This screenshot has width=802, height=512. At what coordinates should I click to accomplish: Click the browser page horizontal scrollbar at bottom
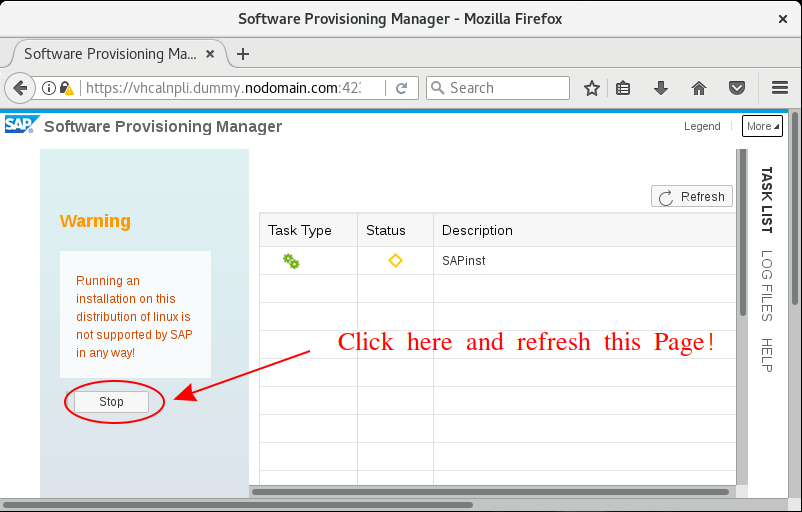tap(238, 505)
